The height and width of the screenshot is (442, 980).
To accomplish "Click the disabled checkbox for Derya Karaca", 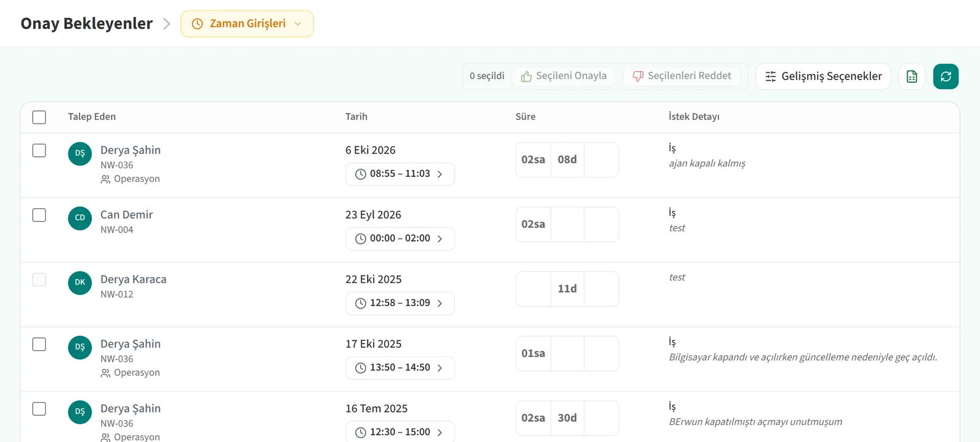I will [39, 280].
